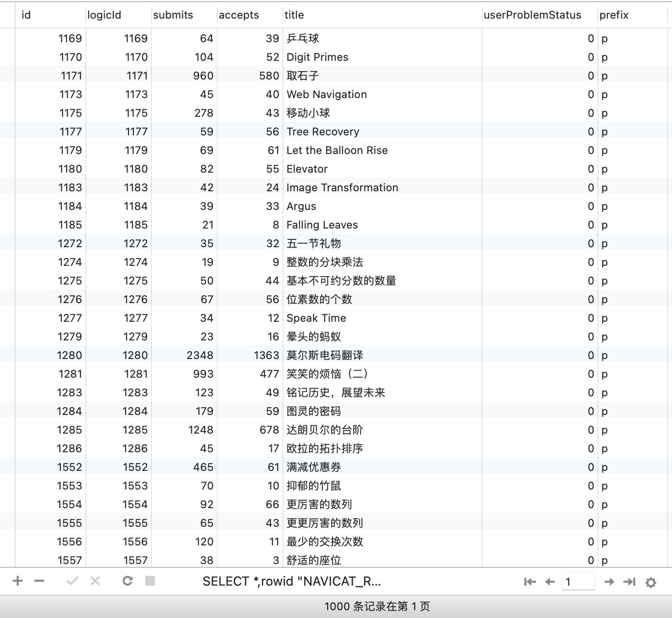Image resolution: width=672 pixels, height=618 pixels.
Task: Go to last page icon
Action: (629, 582)
